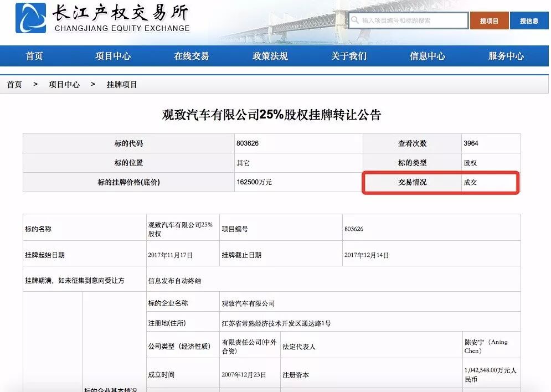The width and height of the screenshot is (551, 392).
Task: Select the 标的企业名称 value 观致汽车有限公司
Action: pyautogui.click(x=248, y=303)
